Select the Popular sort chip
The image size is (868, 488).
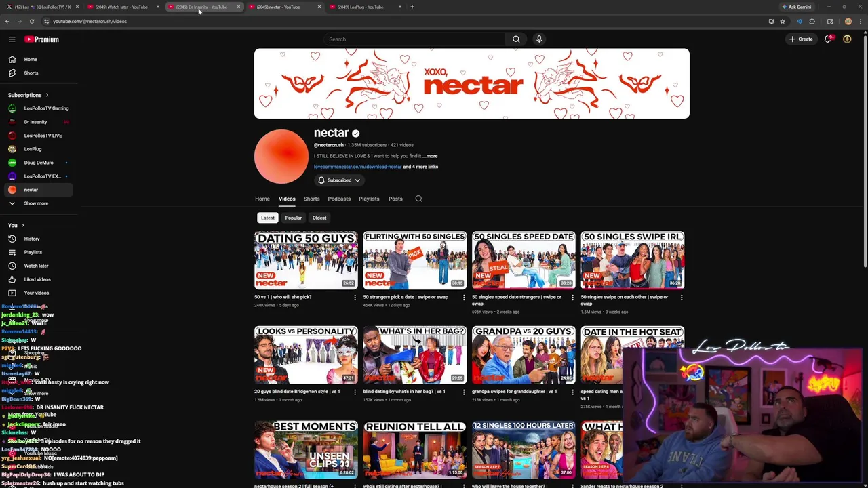click(293, 218)
